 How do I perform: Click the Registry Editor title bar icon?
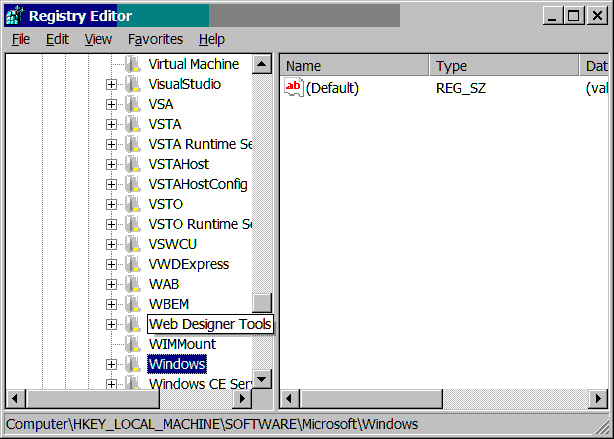click(15, 16)
